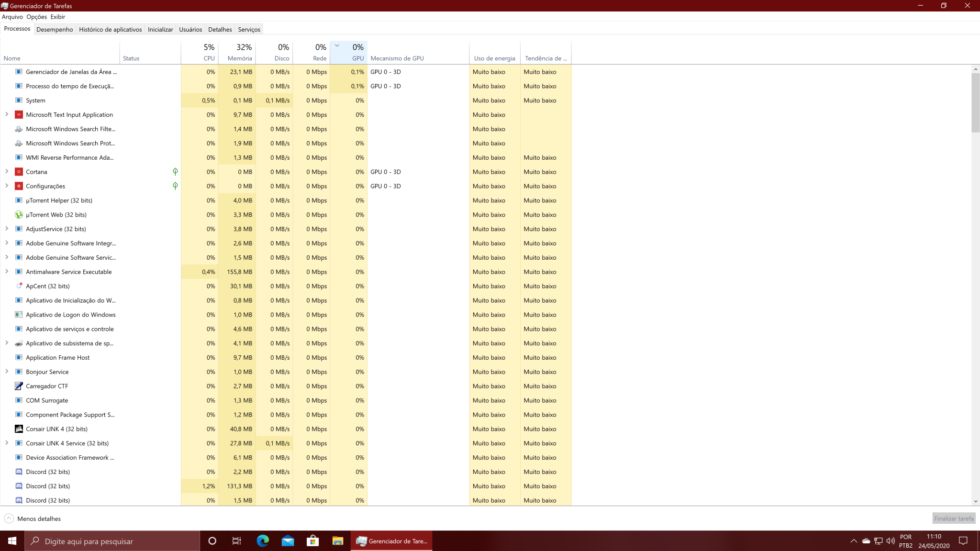Click the Task Manager icon in title bar
Image resolution: width=980 pixels, height=551 pixels.
(x=5, y=6)
